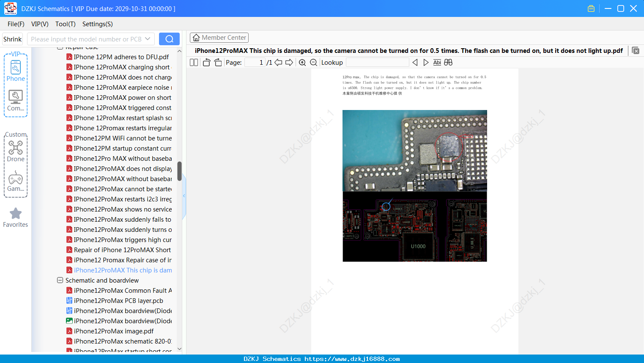644x363 pixels.
Task: Find previous lookup match
Action: pos(415,63)
